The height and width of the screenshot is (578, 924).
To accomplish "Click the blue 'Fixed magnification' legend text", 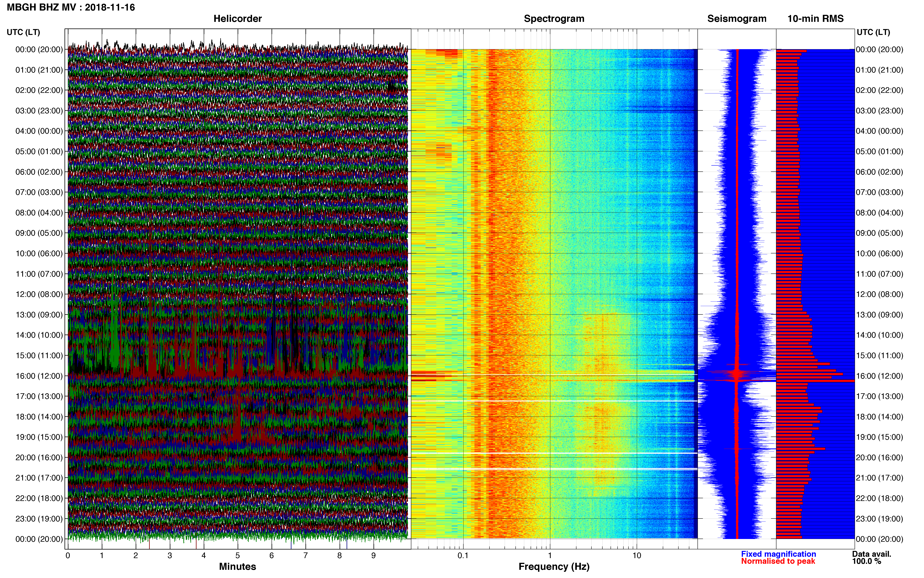I will point(778,554).
